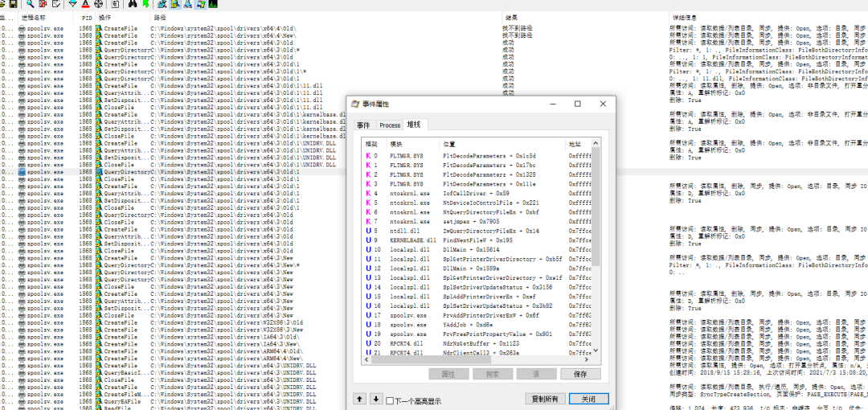Select stack row SplAddPrinterDriverEx + 0xef
This screenshot has height=410, width=868.
coord(477,297)
